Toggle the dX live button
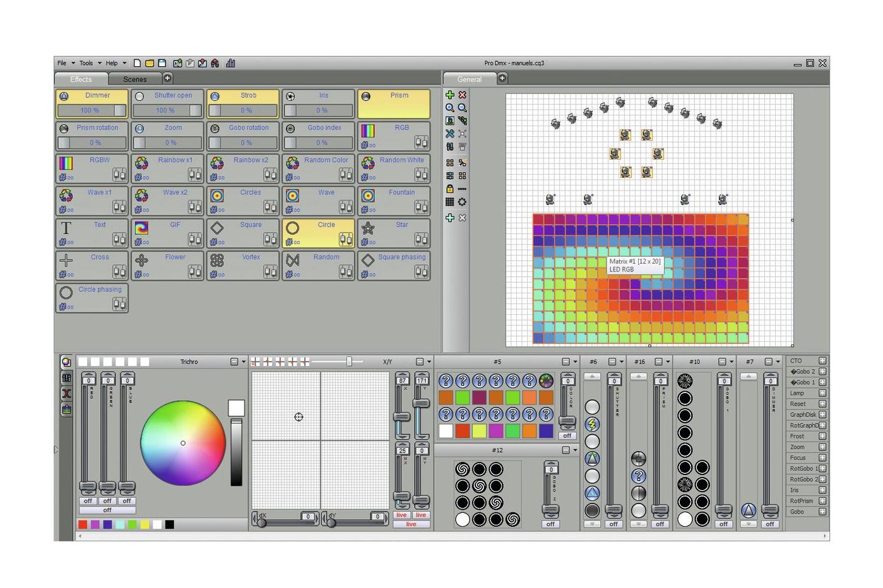The image size is (883, 588). coord(401,515)
